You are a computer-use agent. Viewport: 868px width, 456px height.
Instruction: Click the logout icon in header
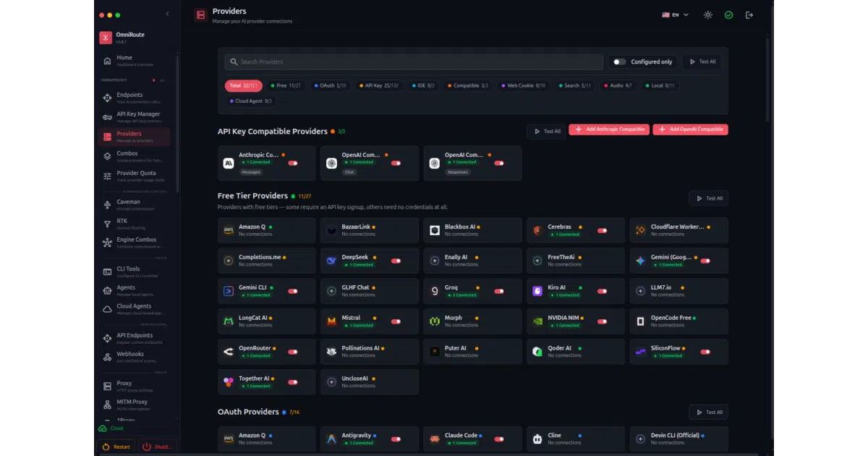point(749,14)
